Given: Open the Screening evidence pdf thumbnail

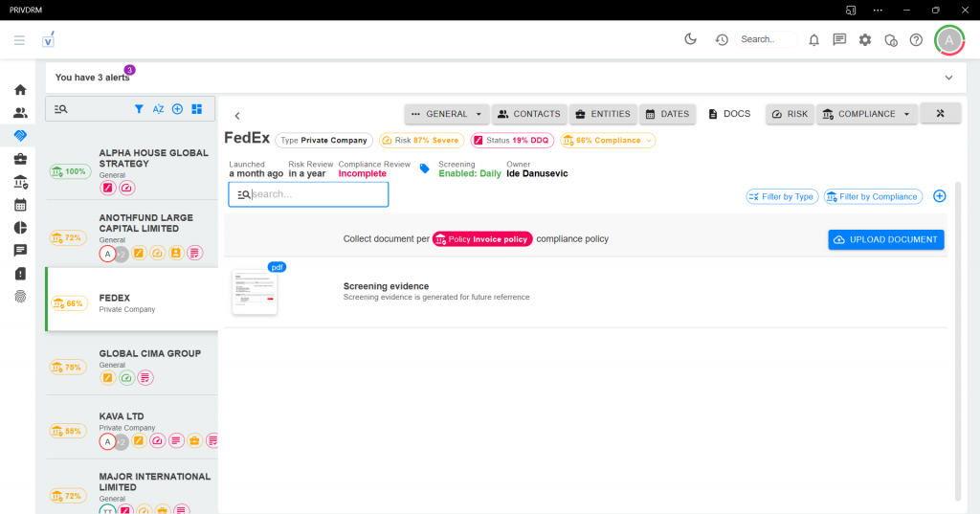Looking at the screenshot, I should pyautogui.click(x=255, y=292).
